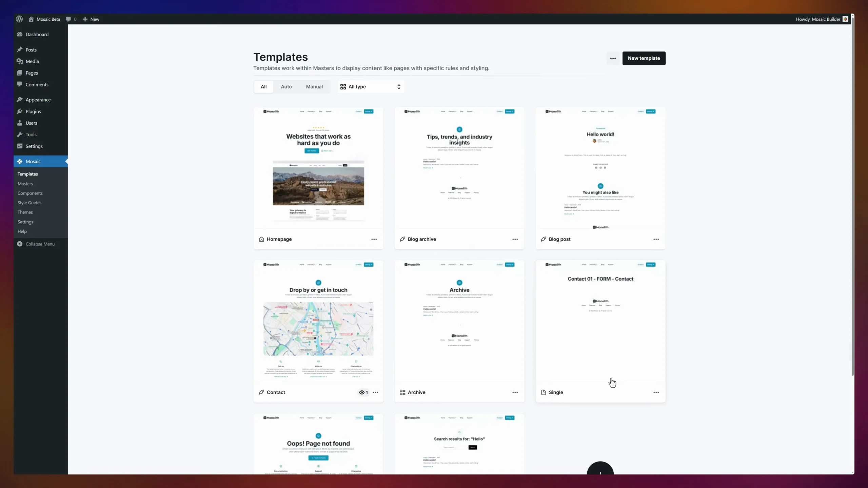Open Archive card three-dot menu
Image resolution: width=868 pixels, height=488 pixels.
tap(515, 392)
